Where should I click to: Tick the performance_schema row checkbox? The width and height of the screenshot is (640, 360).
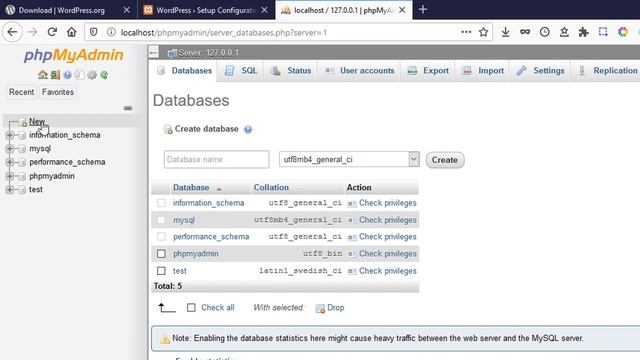point(161,237)
